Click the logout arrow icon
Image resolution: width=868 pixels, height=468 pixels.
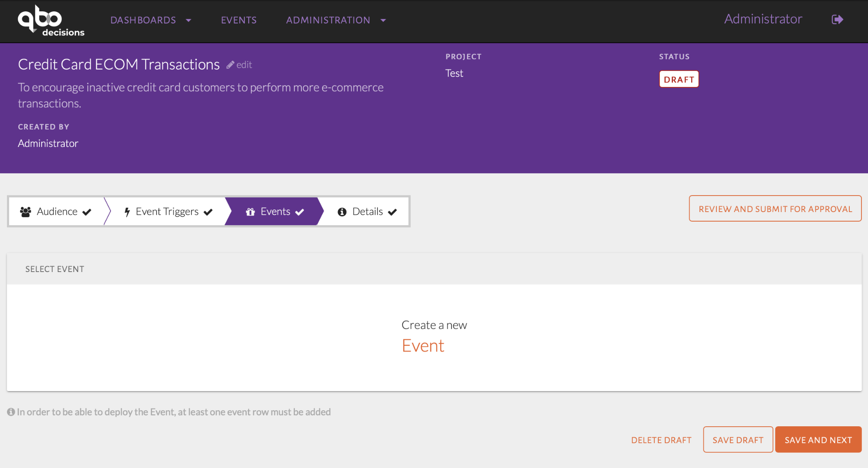[837, 20]
